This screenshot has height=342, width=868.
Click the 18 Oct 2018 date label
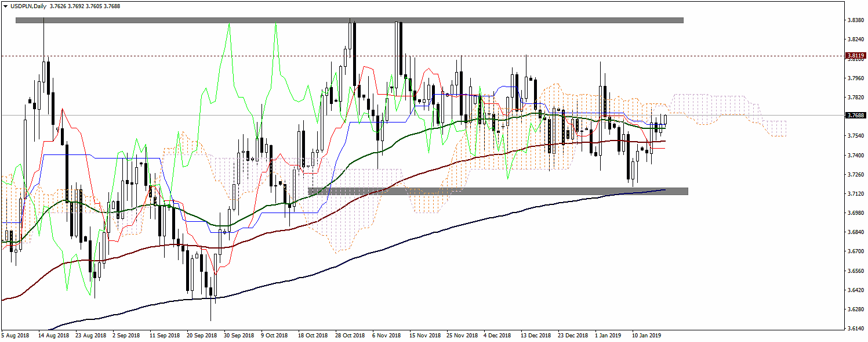pos(313,336)
